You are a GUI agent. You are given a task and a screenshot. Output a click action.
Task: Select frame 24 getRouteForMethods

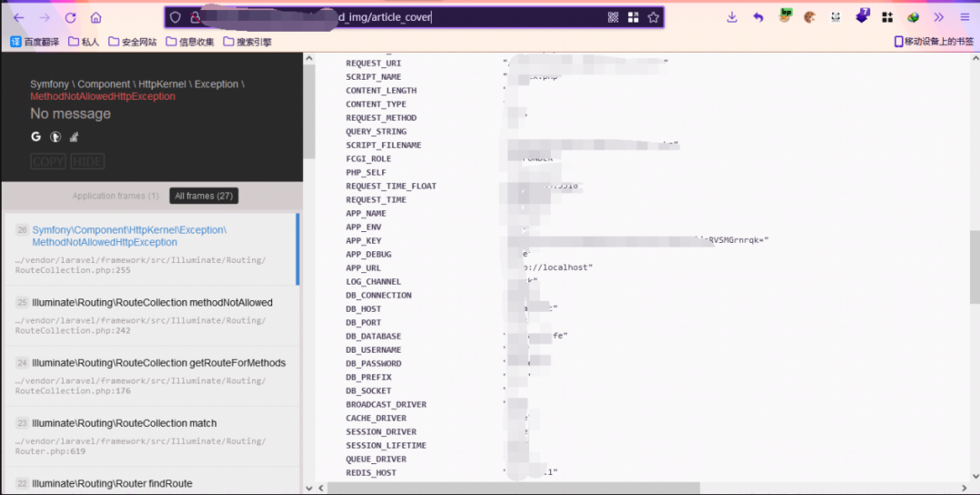coord(152,376)
